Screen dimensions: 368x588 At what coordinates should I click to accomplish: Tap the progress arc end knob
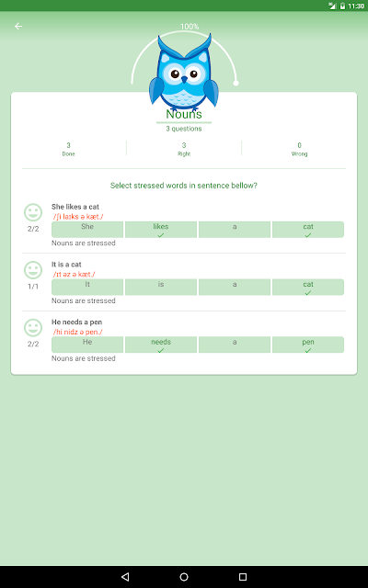[x=236, y=84]
